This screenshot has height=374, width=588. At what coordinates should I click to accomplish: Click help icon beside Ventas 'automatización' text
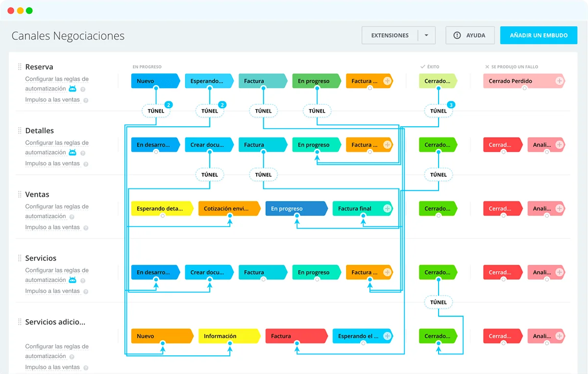click(72, 217)
